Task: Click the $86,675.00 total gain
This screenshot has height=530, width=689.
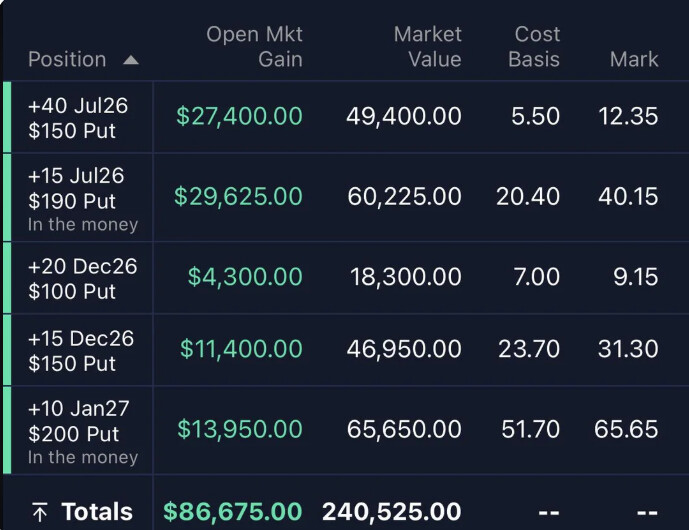Action: [x=233, y=512]
